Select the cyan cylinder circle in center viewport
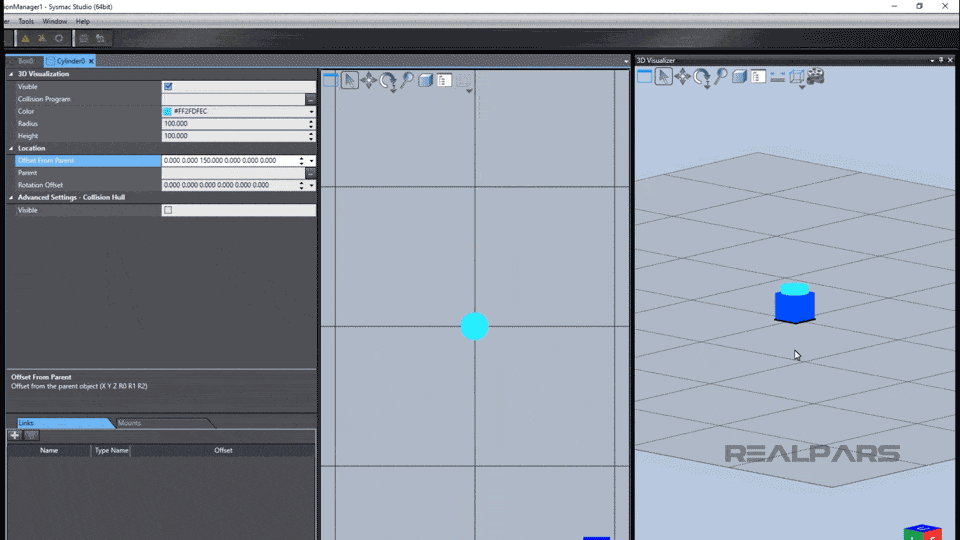The height and width of the screenshot is (540, 960). 474,326
